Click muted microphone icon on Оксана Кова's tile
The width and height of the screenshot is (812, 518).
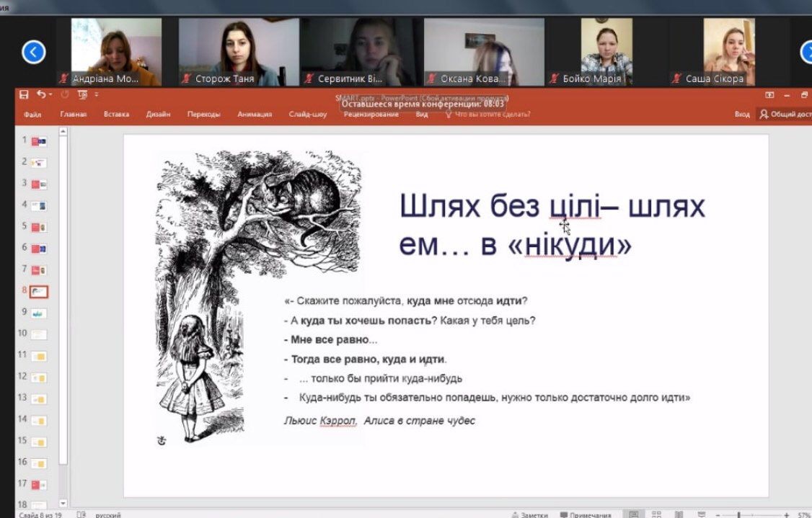coord(431,79)
